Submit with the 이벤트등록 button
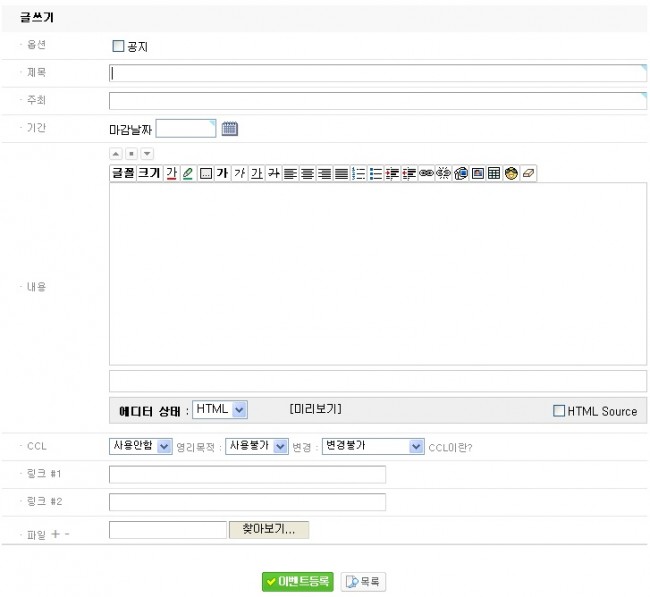 click(298, 582)
